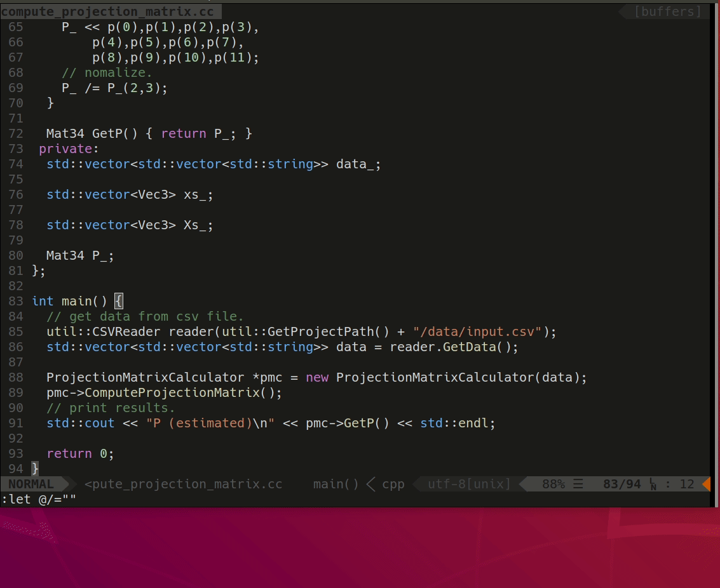Click the lines icon beside 88%

tap(578, 484)
